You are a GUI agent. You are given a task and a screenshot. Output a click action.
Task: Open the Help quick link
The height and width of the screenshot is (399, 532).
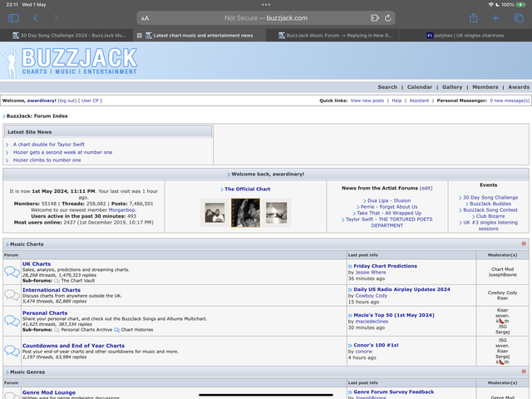click(x=397, y=101)
